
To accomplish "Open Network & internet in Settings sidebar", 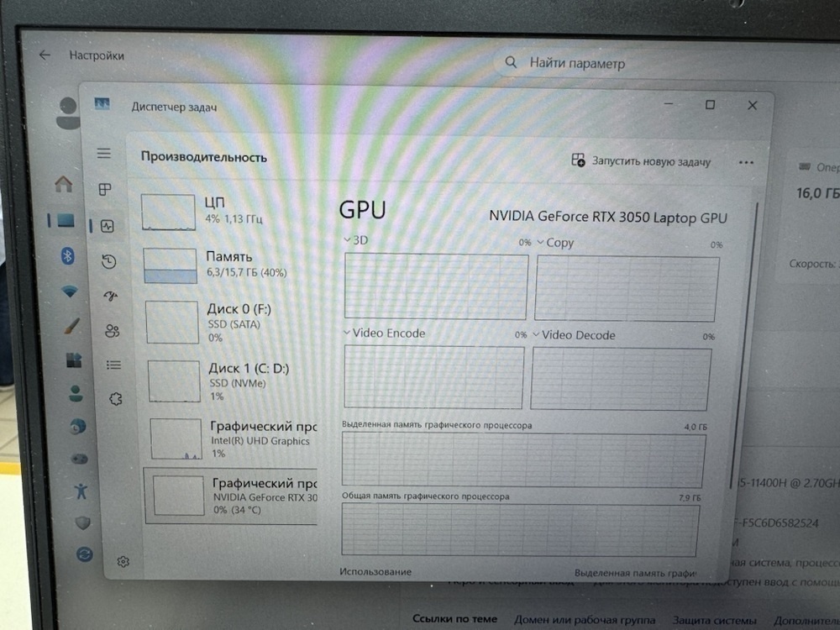I will pos(70,291).
